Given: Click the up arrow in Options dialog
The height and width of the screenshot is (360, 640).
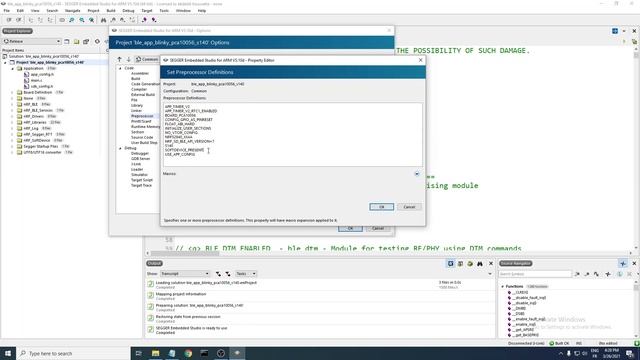Looking at the screenshot, I should (x=120, y=60).
